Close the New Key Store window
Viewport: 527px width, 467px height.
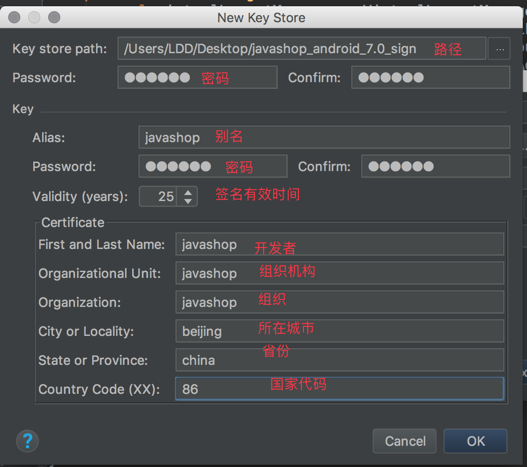pyautogui.click(x=14, y=17)
